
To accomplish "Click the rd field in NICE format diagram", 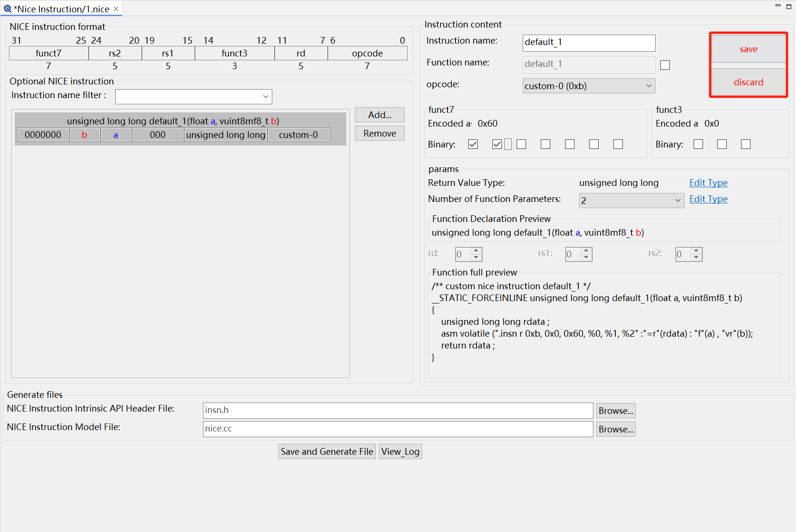I will (x=301, y=53).
